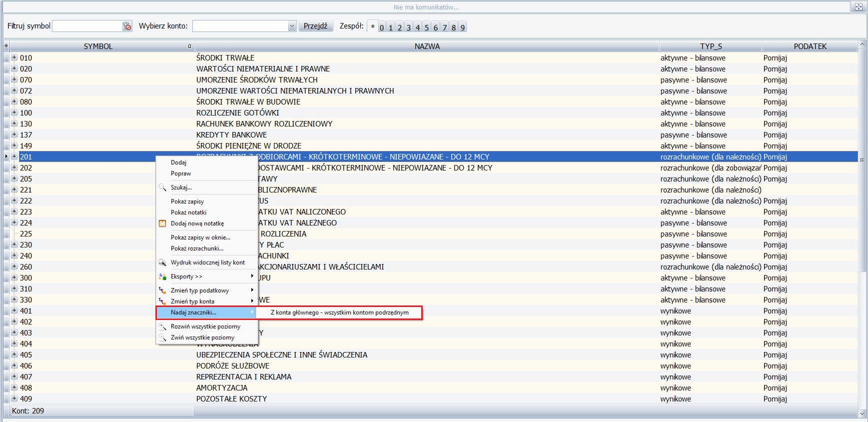Select Pokaż zapisy from context menu
This screenshot has width=868, height=422.
point(187,201)
